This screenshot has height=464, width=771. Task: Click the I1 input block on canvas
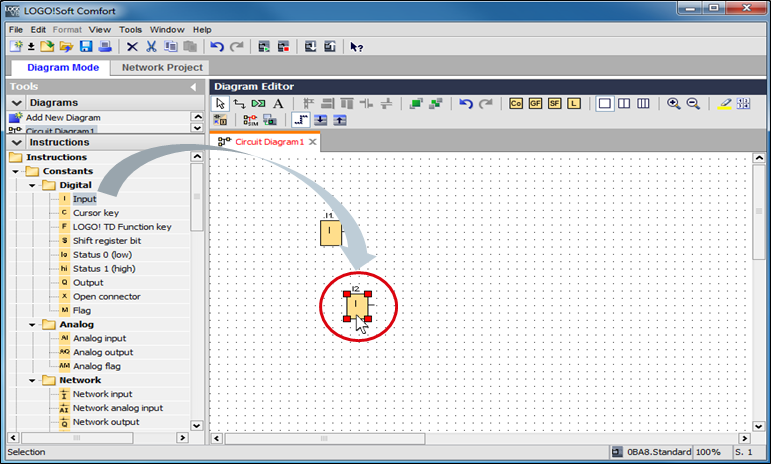tap(330, 232)
